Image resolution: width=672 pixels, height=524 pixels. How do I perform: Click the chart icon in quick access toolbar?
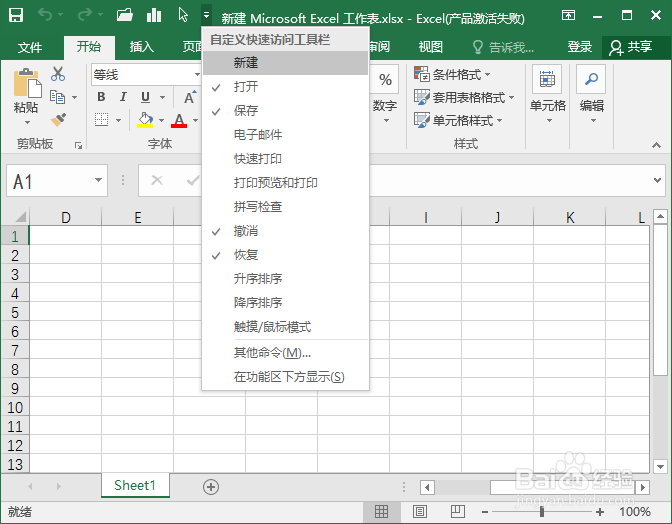click(x=154, y=15)
